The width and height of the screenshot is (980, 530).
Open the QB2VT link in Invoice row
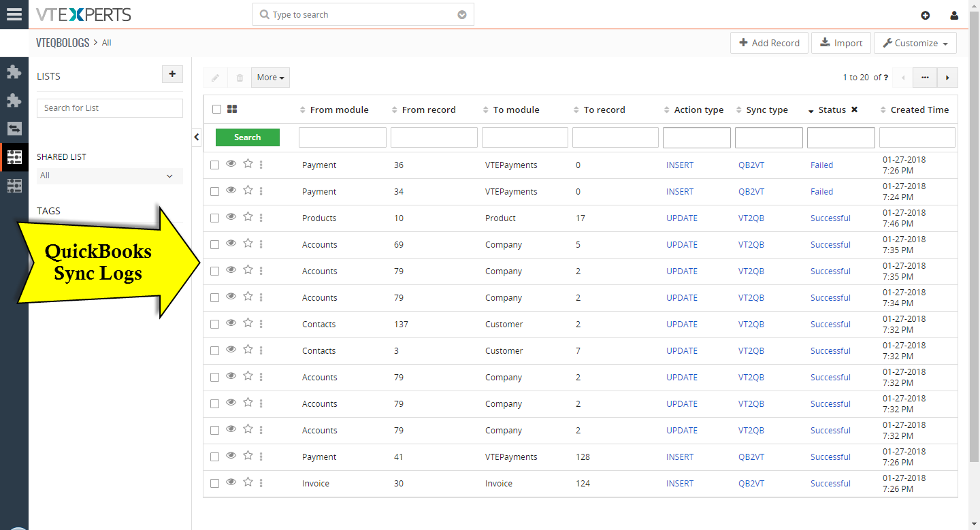point(751,483)
